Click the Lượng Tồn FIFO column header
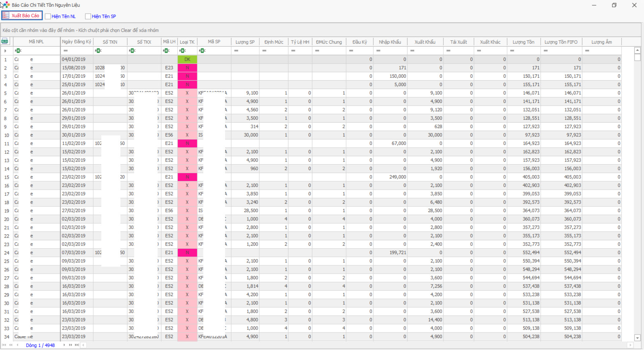 click(561, 42)
